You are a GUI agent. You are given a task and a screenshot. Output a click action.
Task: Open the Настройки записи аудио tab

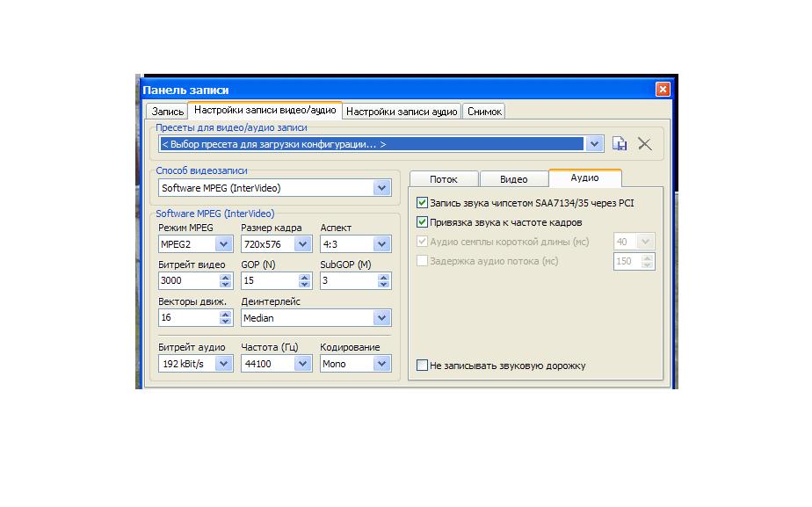pyautogui.click(x=401, y=112)
